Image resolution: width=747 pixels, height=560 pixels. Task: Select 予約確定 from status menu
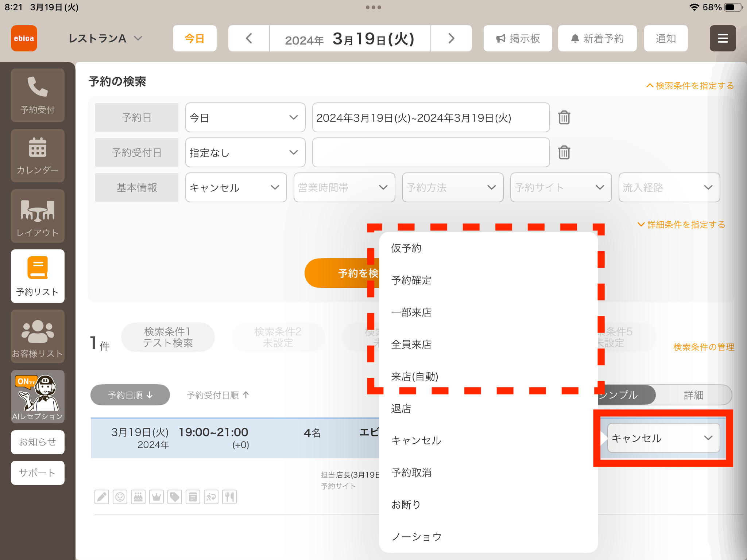click(x=488, y=280)
